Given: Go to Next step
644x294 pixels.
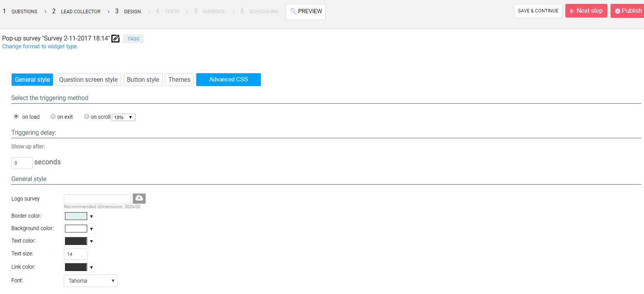Looking at the screenshot, I should pos(586,11).
